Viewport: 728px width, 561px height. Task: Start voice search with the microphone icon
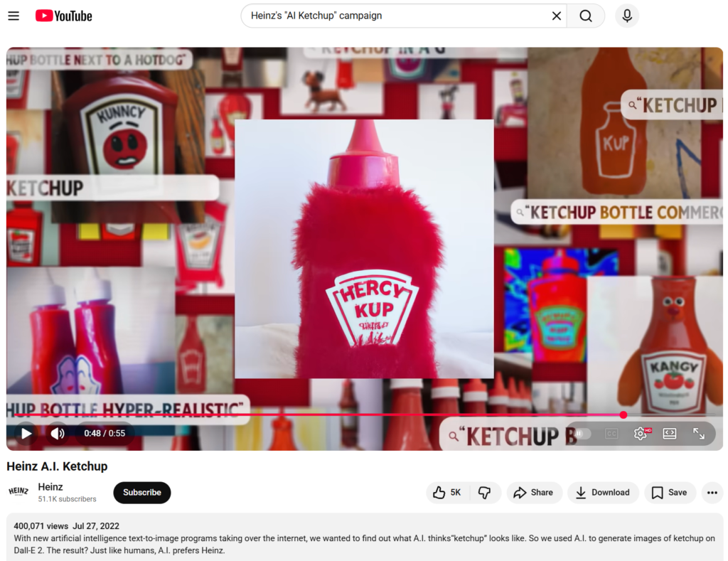627,16
